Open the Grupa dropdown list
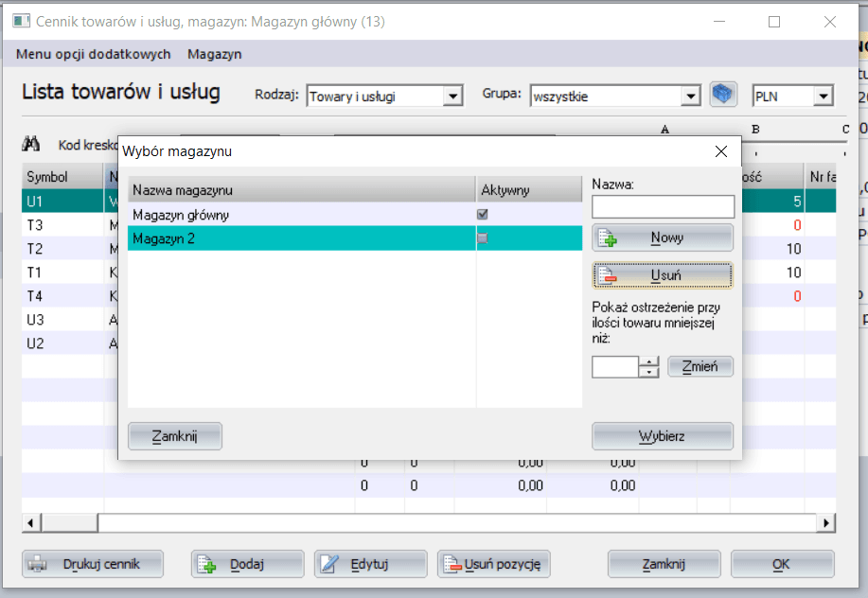Screen dimensions: 868x598 pos(690,96)
